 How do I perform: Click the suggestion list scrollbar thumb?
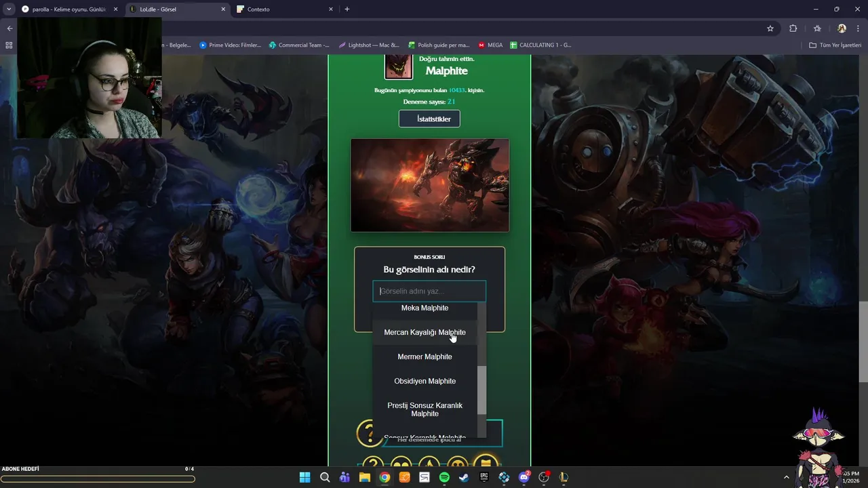[481, 390]
